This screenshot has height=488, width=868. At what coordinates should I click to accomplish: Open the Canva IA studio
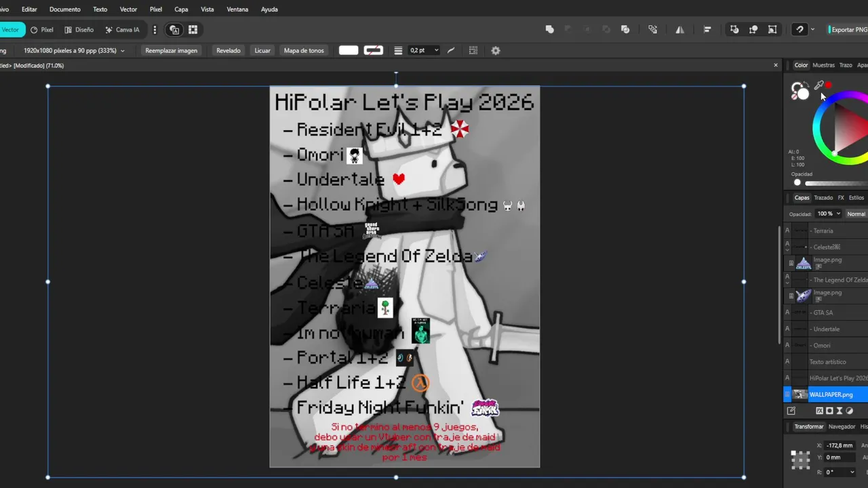(123, 30)
